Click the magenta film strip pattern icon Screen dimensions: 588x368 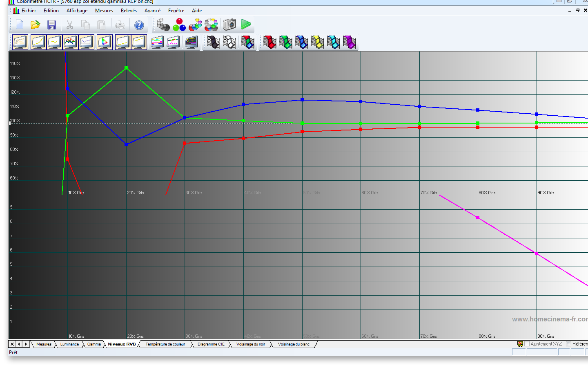(x=349, y=42)
